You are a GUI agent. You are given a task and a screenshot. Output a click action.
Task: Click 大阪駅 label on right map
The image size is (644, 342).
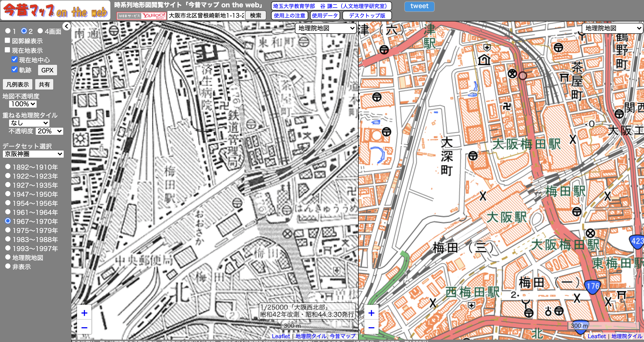click(507, 217)
